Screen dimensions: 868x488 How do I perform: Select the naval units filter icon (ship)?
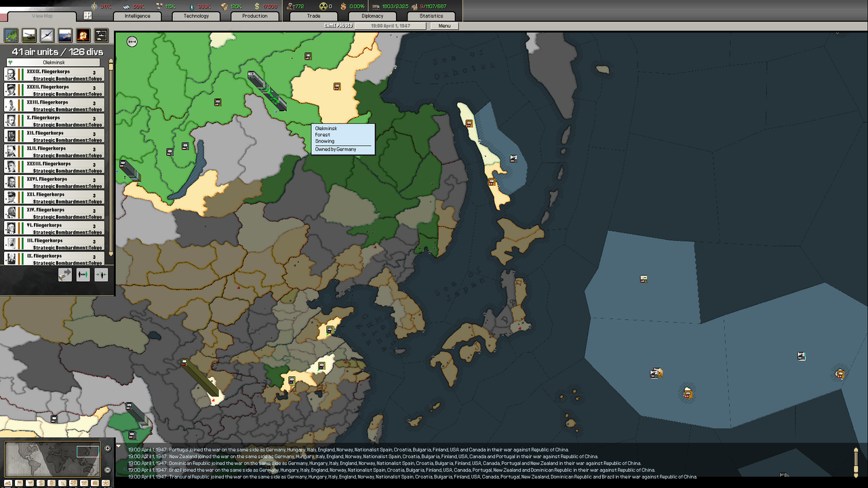coord(65,35)
